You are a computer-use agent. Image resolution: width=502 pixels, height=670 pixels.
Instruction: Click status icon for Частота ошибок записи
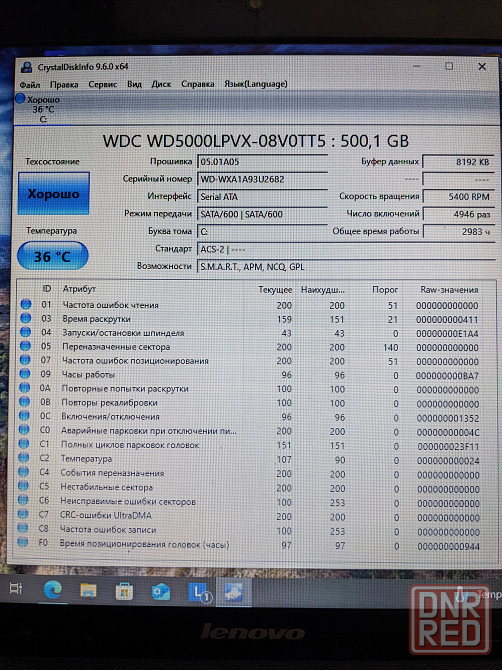pos(23,528)
